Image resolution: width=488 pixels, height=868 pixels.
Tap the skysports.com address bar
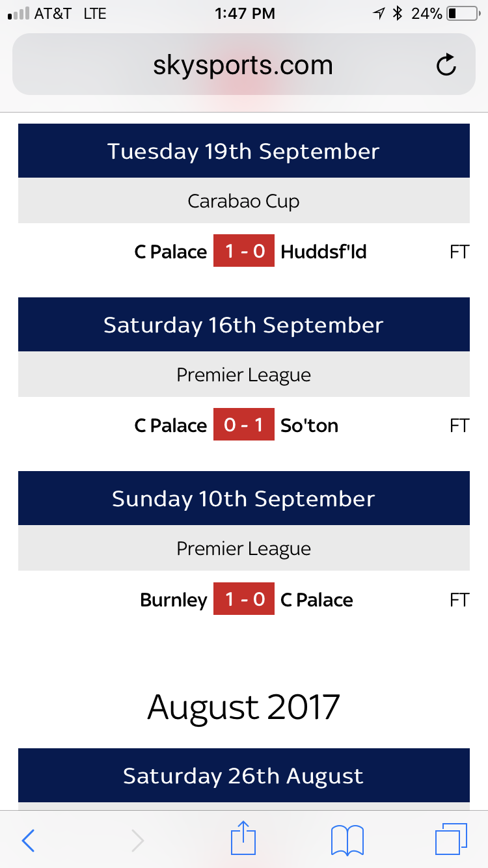point(243,65)
